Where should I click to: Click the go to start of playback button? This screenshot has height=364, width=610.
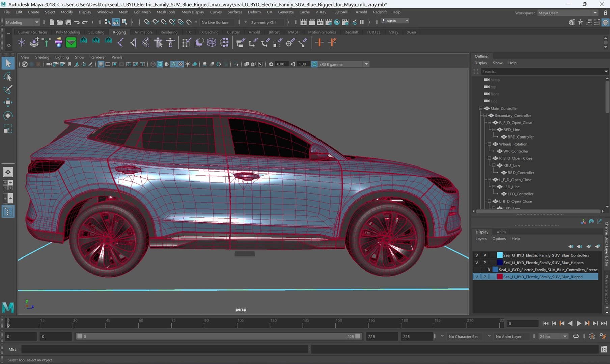tap(545, 323)
